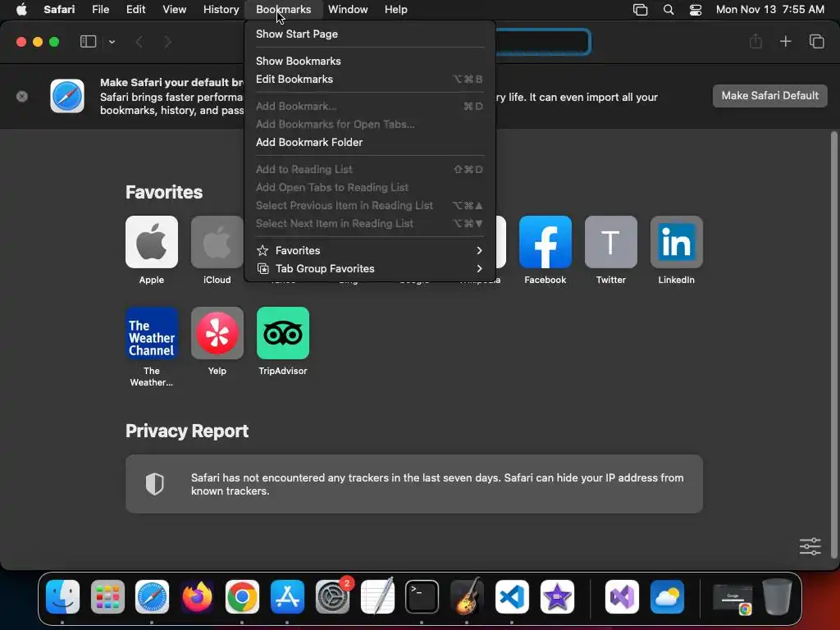Open the Help menu
Viewport: 840px width, 630px height.
click(396, 10)
